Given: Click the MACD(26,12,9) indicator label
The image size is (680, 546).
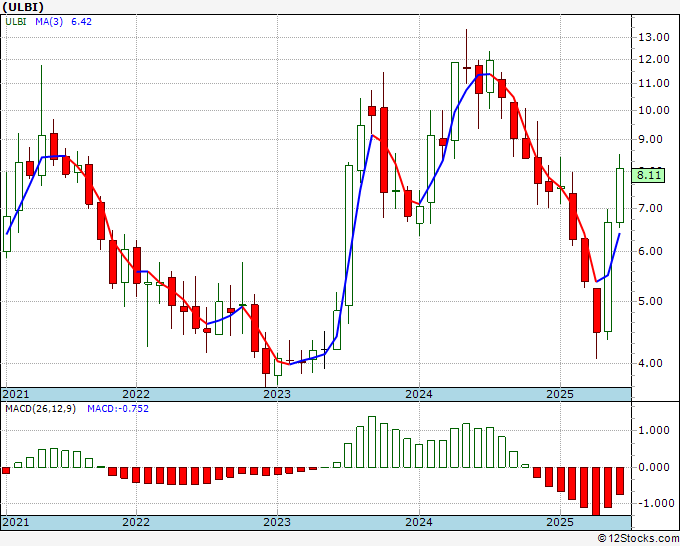Looking at the screenshot, I should (x=40, y=409).
